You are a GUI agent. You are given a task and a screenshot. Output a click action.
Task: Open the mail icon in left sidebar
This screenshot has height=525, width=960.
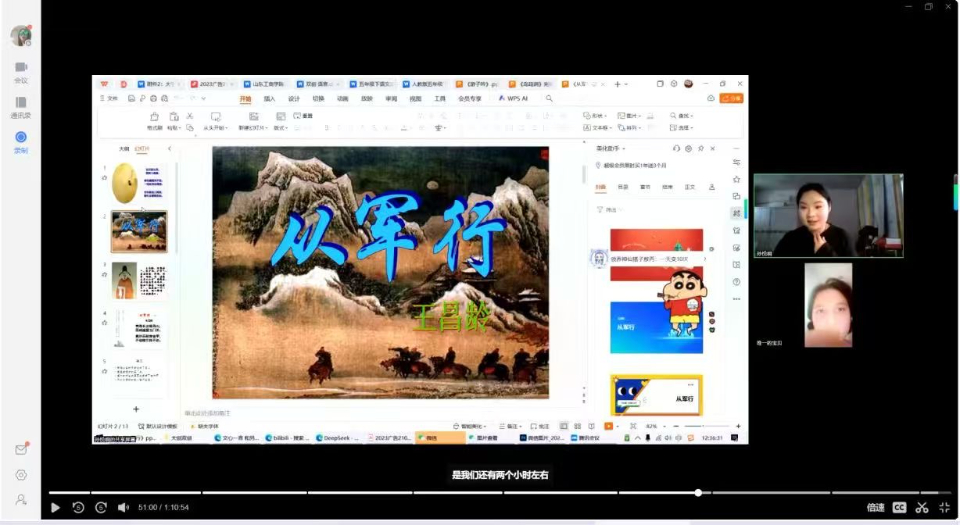pyautogui.click(x=21, y=449)
